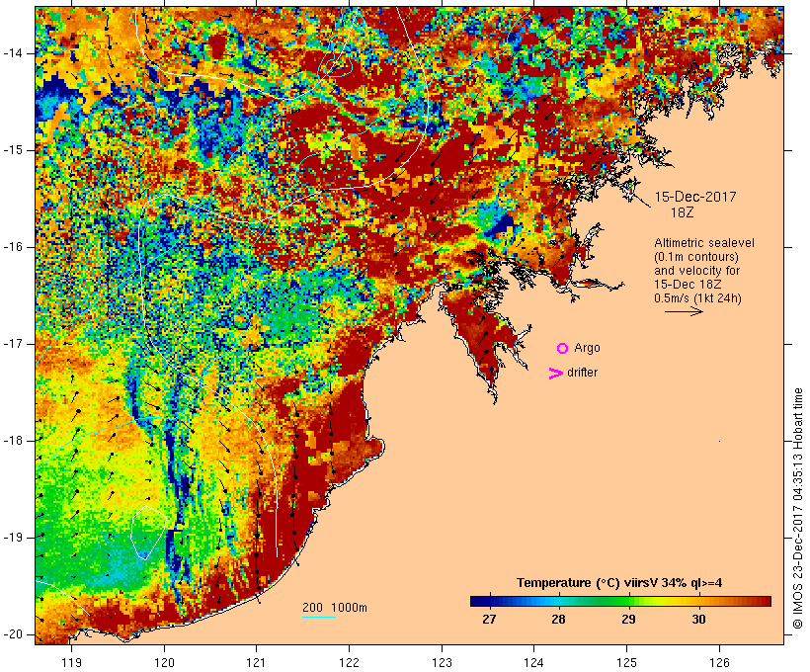The height and width of the screenshot is (672, 810).
Task: Click the '126' longitude axis label
Action: [x=719, y=663]
